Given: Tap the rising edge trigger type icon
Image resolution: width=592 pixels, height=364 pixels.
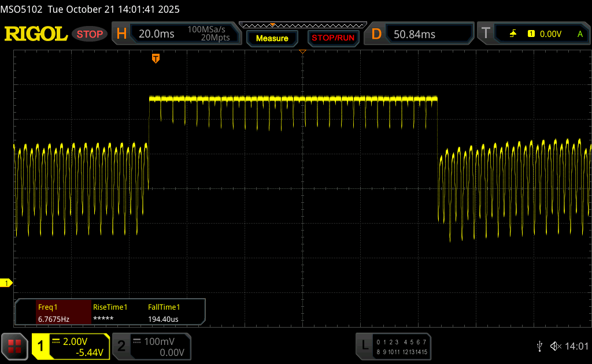Looking at the screenshot, I should click(x=513, y=34).
